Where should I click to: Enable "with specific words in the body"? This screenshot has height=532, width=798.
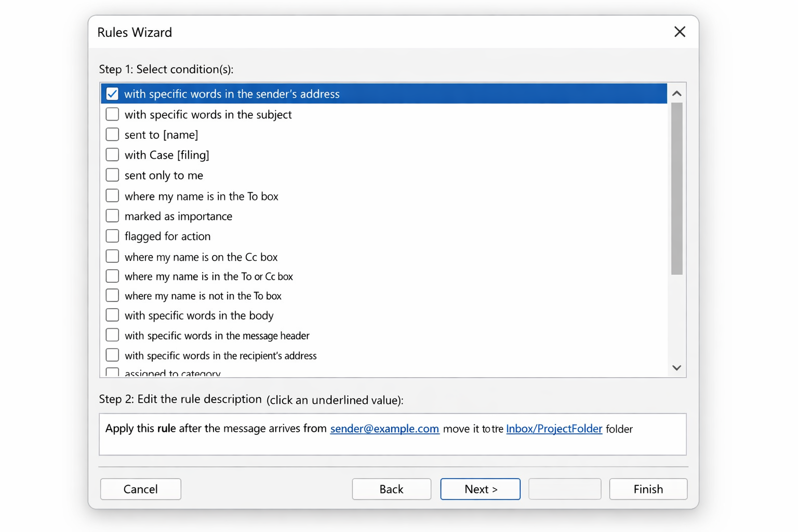pos(112,315)
